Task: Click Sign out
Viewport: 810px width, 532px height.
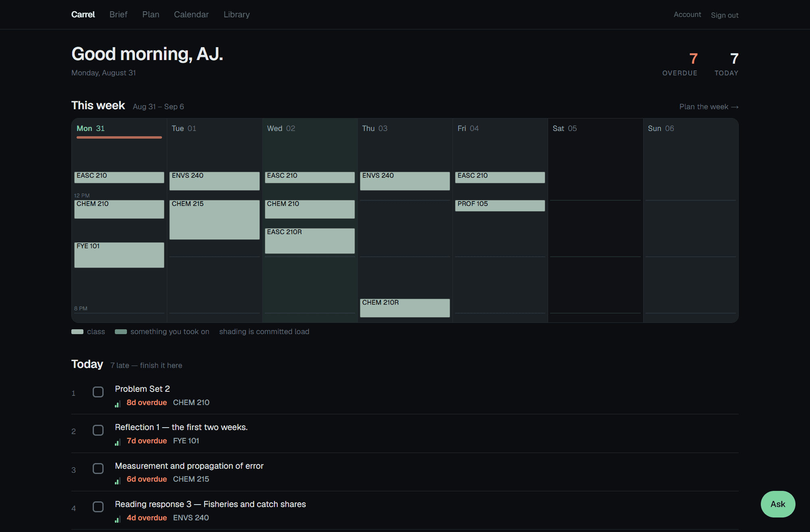Action: pos(725,15)
